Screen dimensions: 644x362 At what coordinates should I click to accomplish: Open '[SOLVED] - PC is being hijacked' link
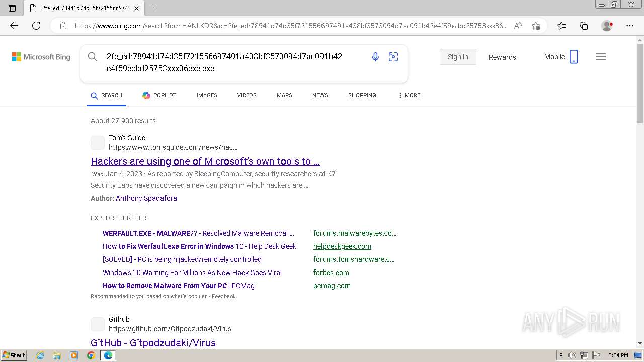pyautogui.click(x=182, y=259)
